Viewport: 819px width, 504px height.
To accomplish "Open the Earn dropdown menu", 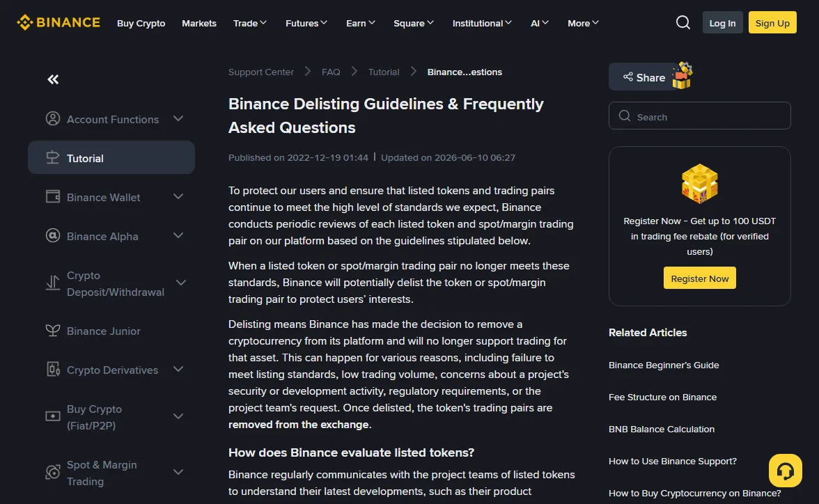I will (361, 23).
